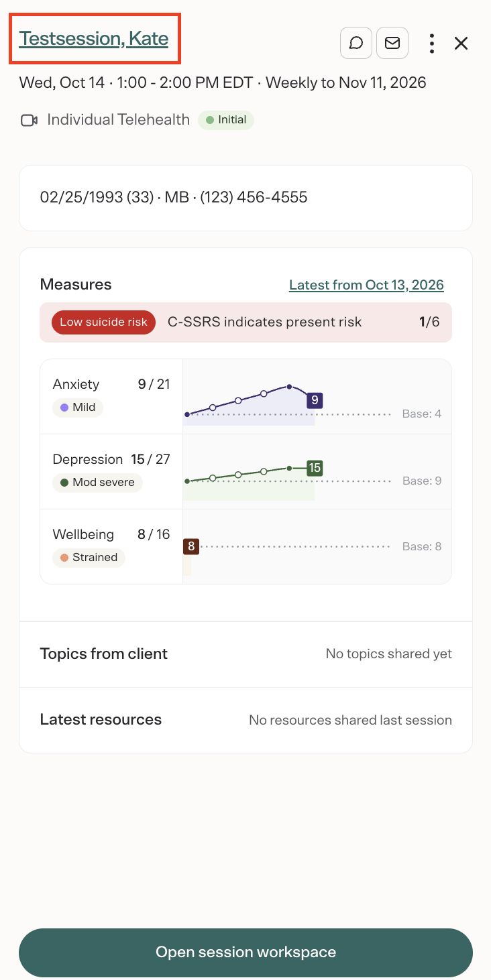This screenshot has height=980, width=491.
Task: Click the Wellbeing score marker 8
Action: tap(191, 546)
